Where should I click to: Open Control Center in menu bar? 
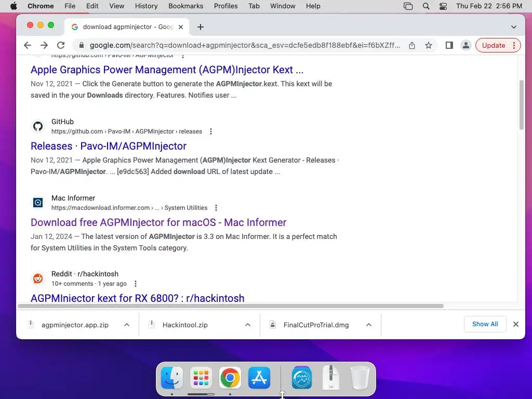[443, 6]
